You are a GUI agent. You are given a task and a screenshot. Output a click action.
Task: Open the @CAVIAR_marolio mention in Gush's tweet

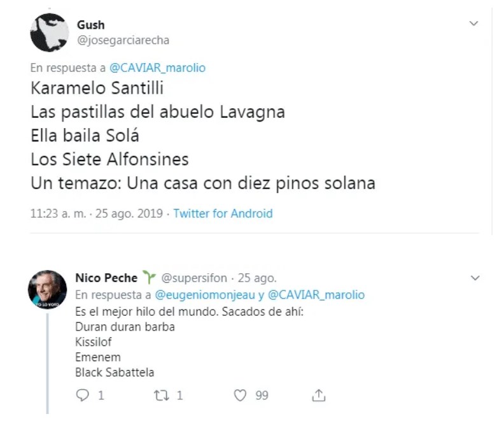tap(158, 68)
